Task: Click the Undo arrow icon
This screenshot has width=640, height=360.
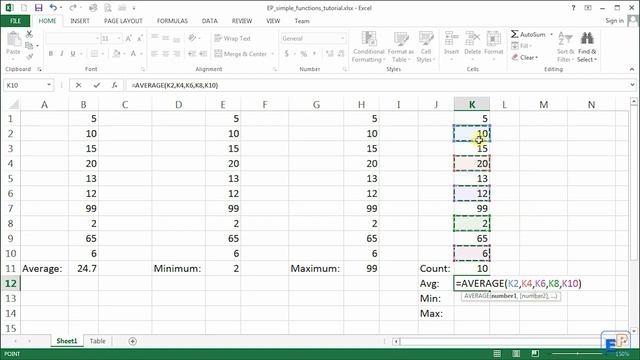Action: [53, 8]
